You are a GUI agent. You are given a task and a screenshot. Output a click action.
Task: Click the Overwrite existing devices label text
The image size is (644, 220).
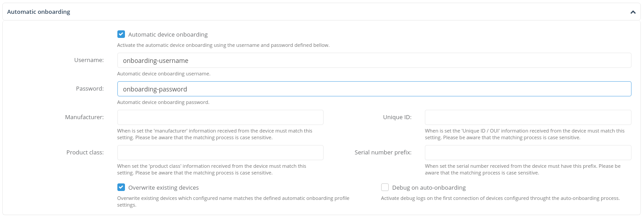[163, 187]
